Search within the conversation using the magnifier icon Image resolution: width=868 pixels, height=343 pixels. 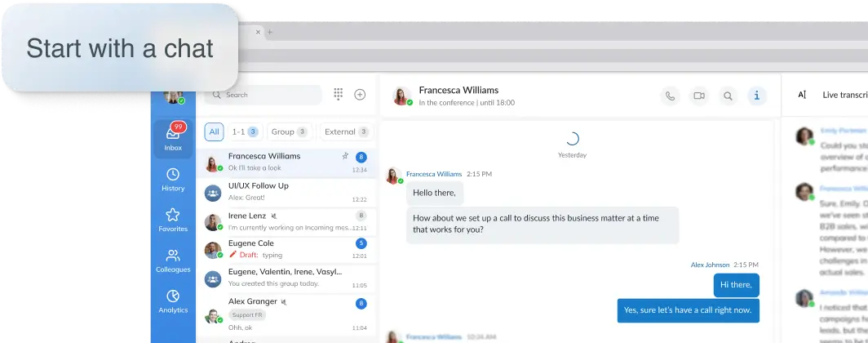click(x=728, y=96)
